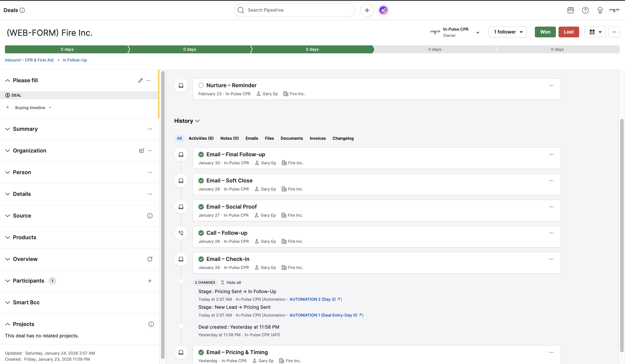Click the deal header more actions ellipsis
The width and height of the screenshot is (625, 364).
pos(614,32)
